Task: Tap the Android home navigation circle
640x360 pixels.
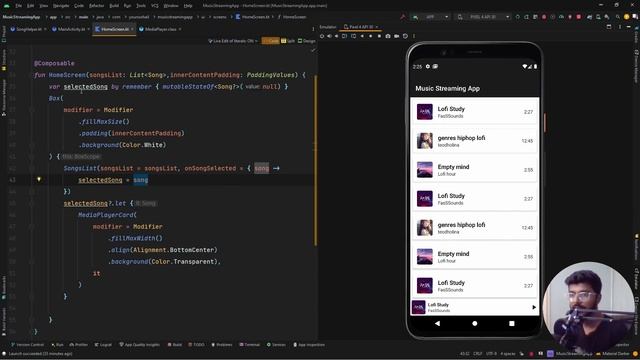Action: pos(474,323)
